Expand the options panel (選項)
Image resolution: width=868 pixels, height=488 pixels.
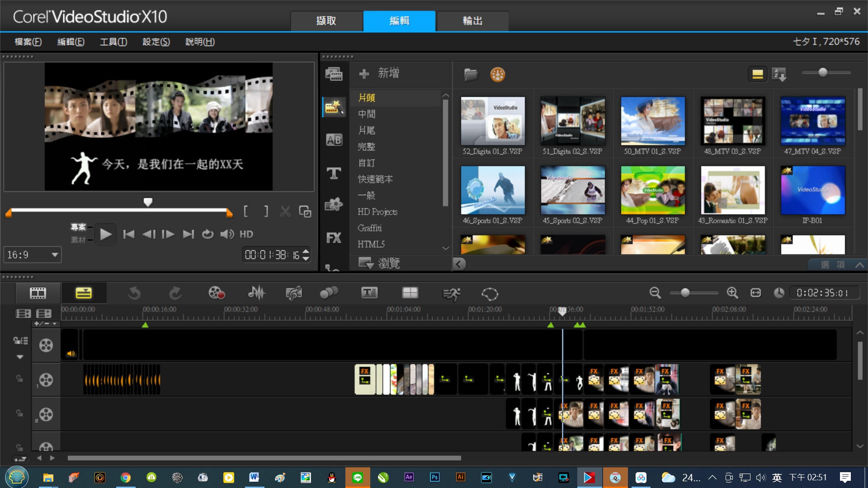click(x=836, y=265)
